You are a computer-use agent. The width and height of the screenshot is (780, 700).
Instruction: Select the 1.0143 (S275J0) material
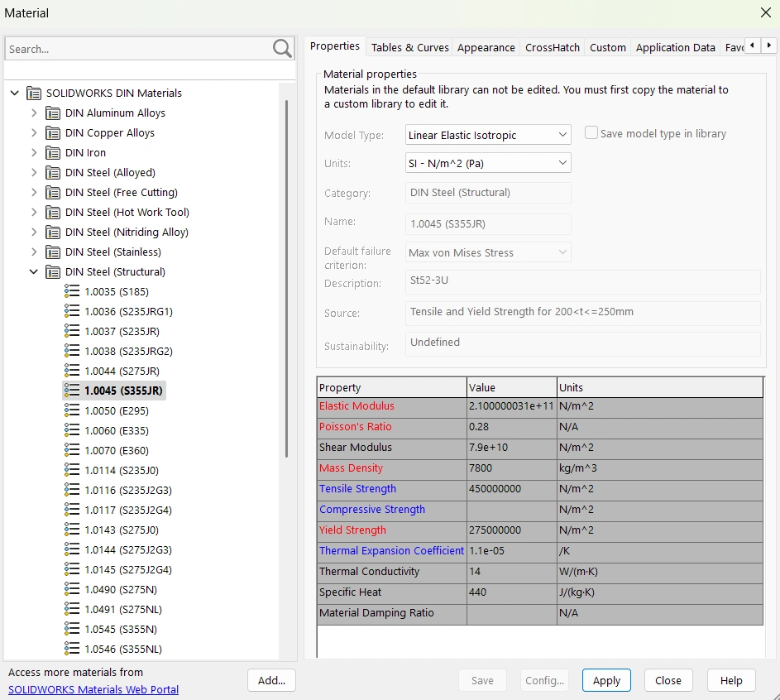click(x=122, y=530)
